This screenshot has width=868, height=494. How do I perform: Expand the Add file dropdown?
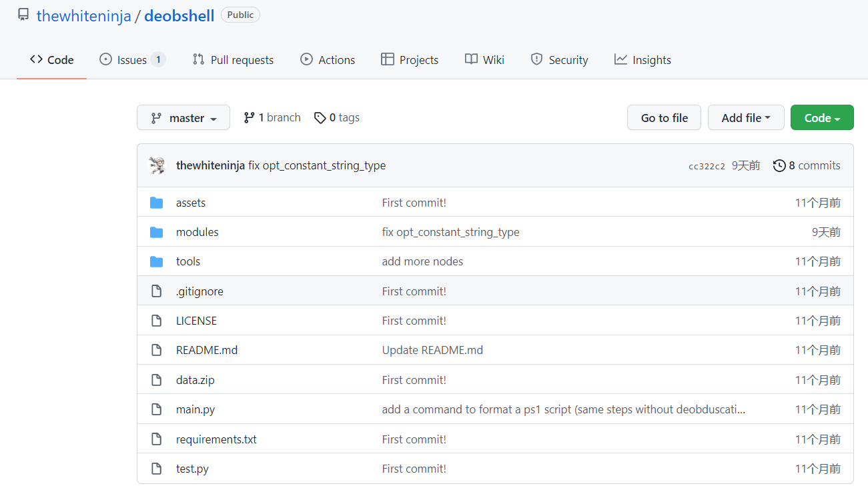point(746,118)
